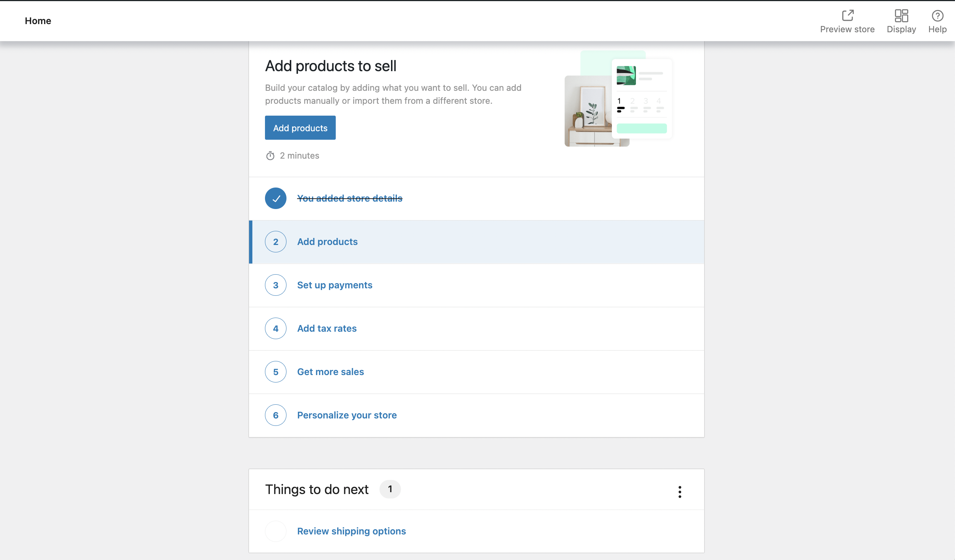
Task: Open the Review shipping options link
Action: click(x=351, y=531)
